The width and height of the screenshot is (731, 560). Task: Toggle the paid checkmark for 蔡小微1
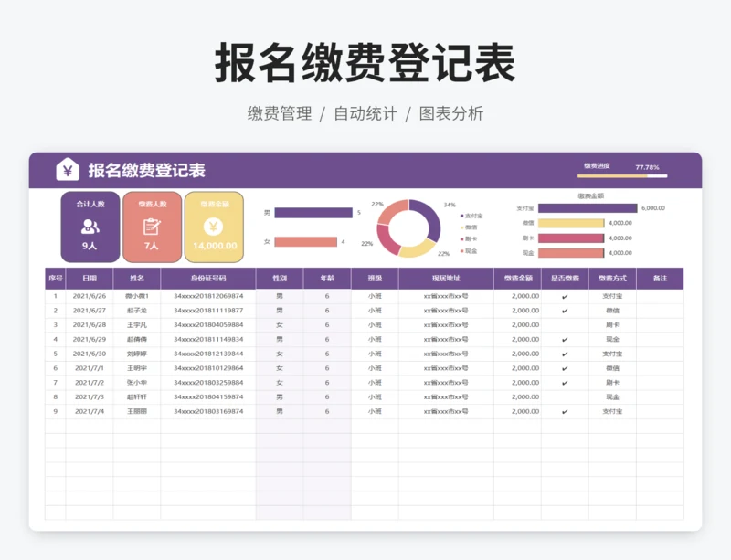point(565,296)
